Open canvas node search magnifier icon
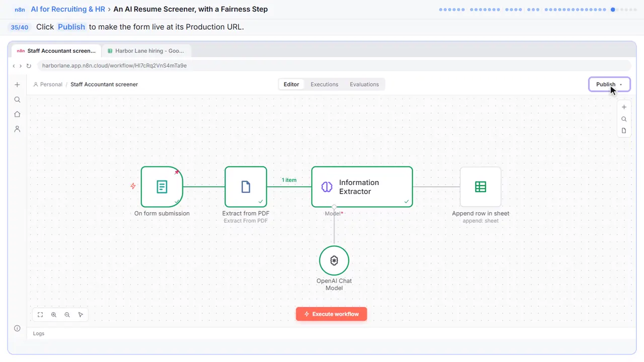This screenshot has height=362, width=644. pos(624,119)
